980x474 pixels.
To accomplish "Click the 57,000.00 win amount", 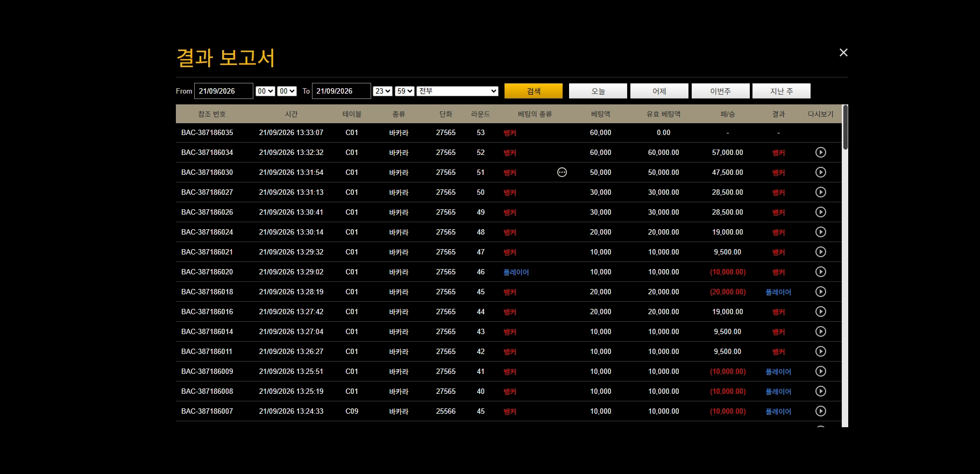I will (x=728, y=152).
